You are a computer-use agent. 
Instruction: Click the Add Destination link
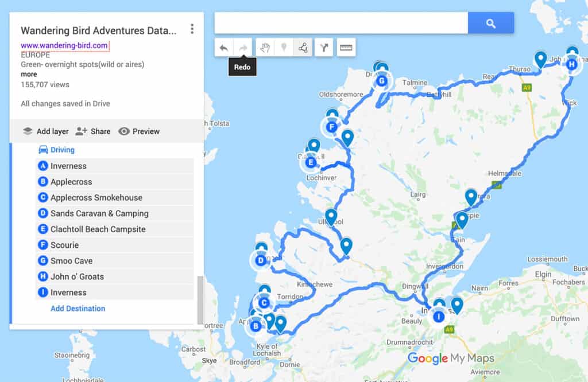(x=78, y=309)
